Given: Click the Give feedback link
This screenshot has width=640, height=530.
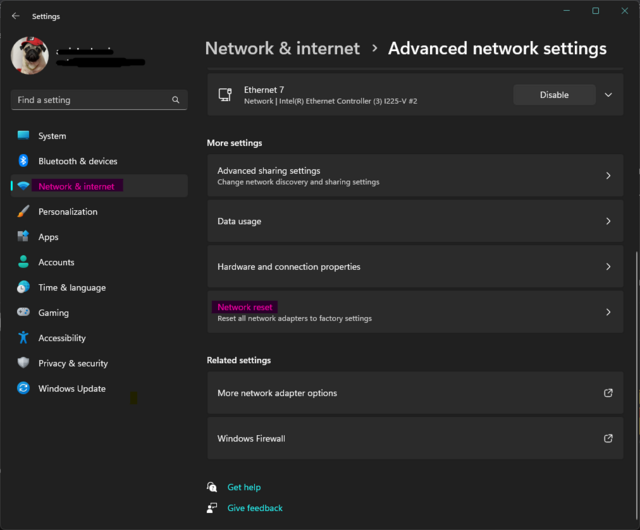Looking at the screenshot, I should click(x=255, y=508).
